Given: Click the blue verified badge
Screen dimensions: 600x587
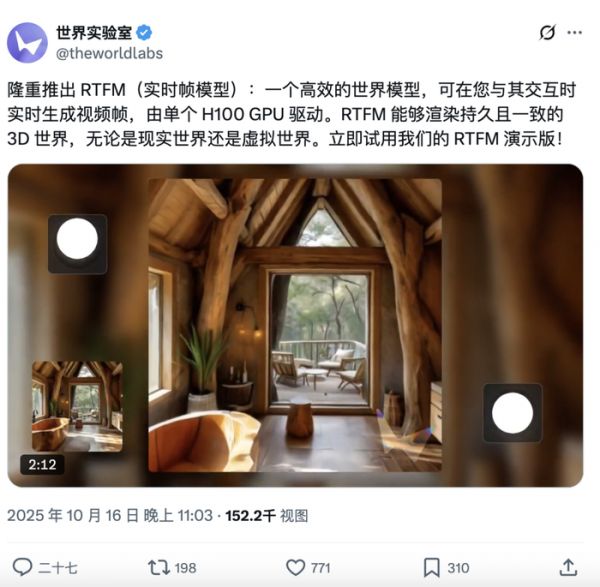Looking at the screenshot, I should click(144, 33).
